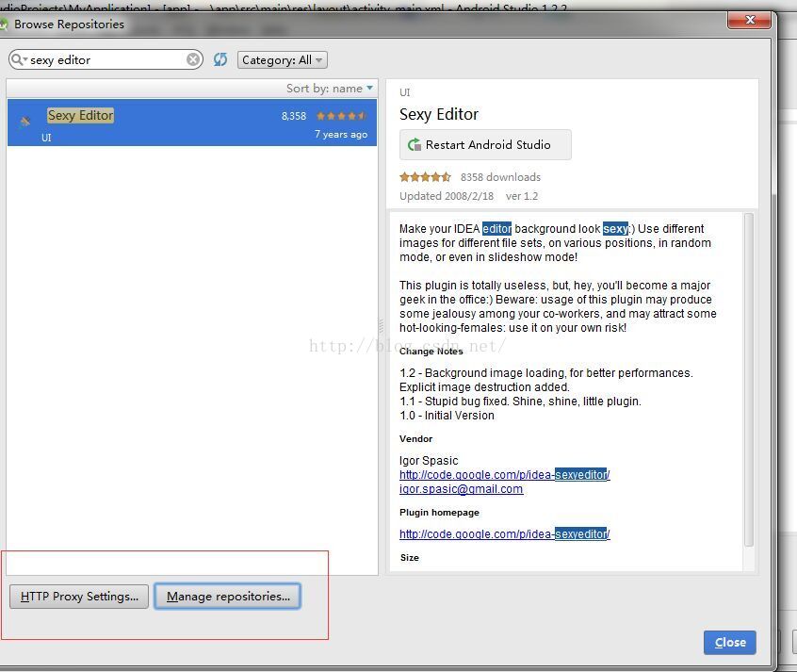The image size is (797, 672).
Task: Click the igor.spasic@gmail.com email link
Action: tap(461, 489)
